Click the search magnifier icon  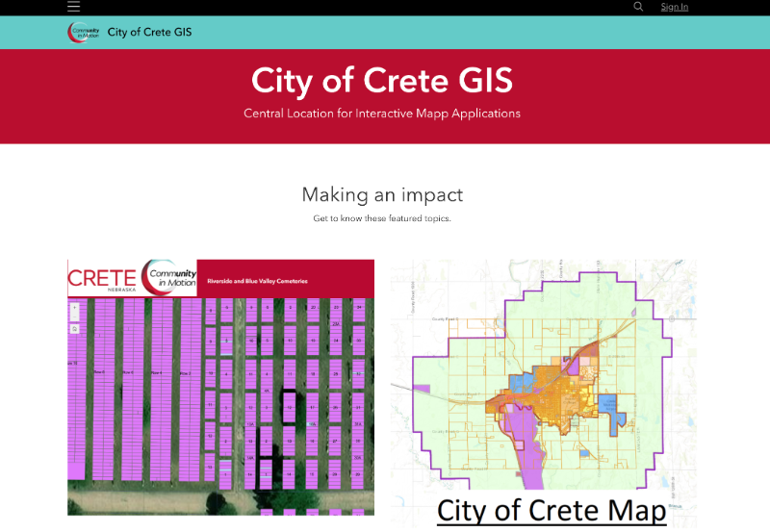[638, 7]
